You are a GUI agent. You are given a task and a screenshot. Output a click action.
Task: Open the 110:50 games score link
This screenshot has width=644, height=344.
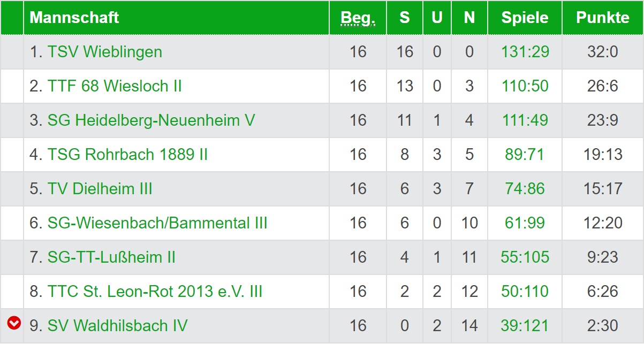pyautogui.click(x=525, y=86)
